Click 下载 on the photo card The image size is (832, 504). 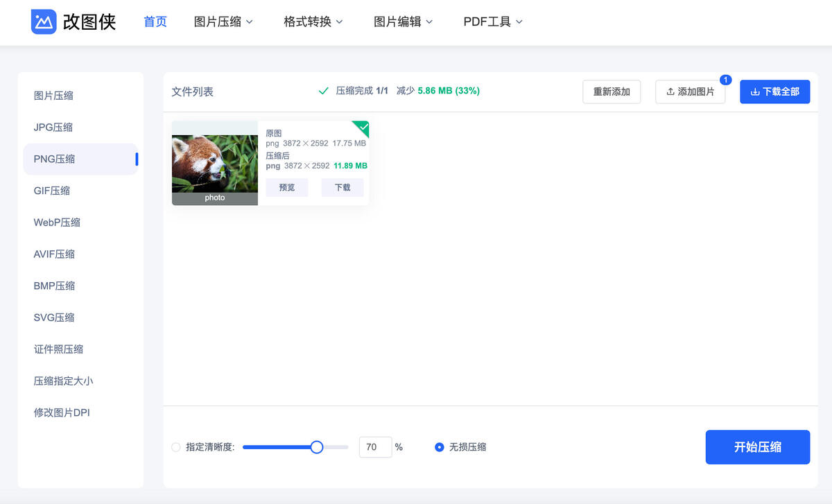[x=343, y=187]
